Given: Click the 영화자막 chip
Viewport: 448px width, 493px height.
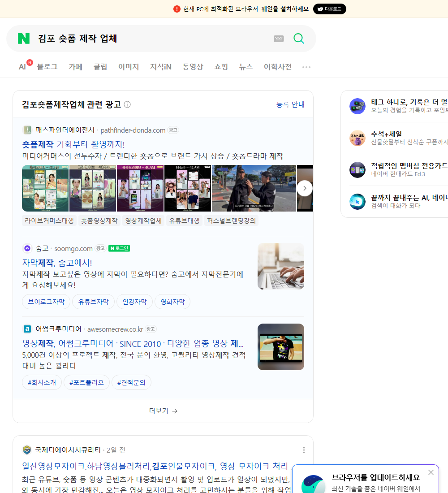Looking at the screenshot, I should (172, 302).
